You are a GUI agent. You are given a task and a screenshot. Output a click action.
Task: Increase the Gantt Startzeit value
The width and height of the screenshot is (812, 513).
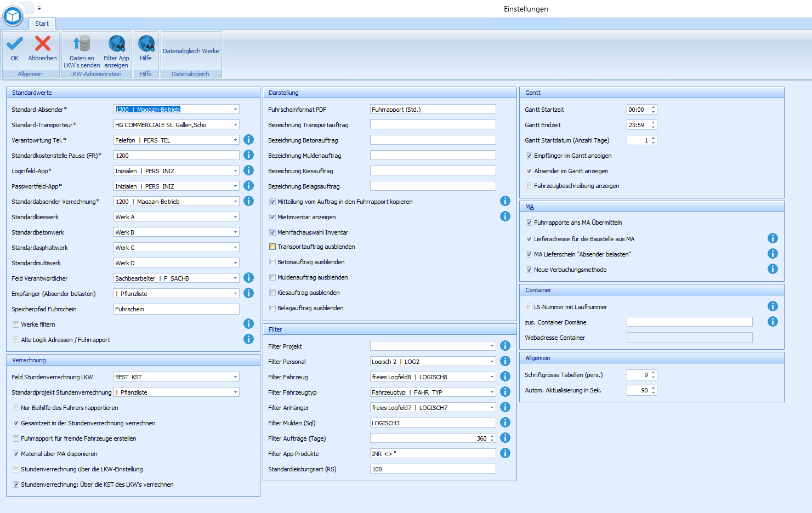653,107
